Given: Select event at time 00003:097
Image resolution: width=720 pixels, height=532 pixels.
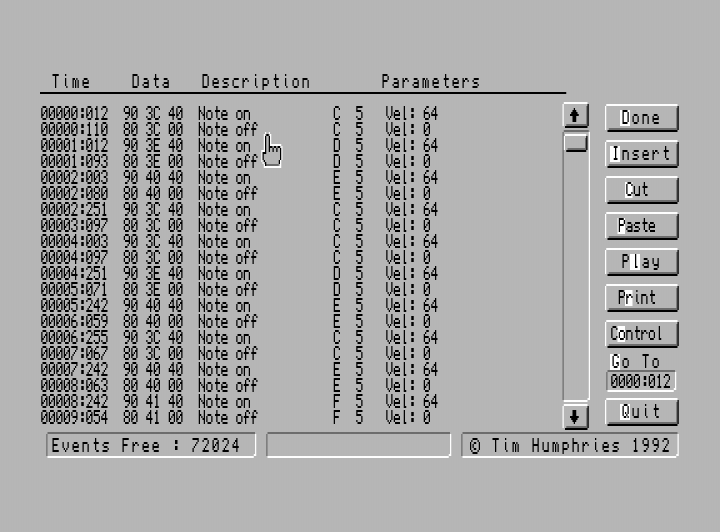Looking at the screenshot, I should point(239,225).
